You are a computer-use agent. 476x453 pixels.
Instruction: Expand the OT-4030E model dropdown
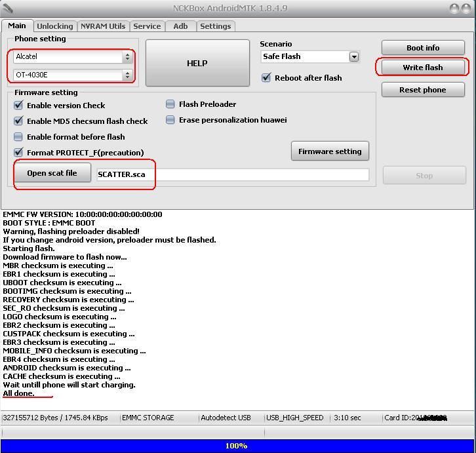click(x=127, y=75)
